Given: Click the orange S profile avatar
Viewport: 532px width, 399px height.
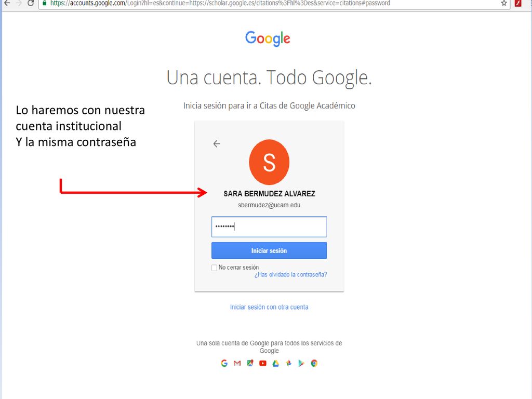Looking at the screenshot, I should [269, 162].
